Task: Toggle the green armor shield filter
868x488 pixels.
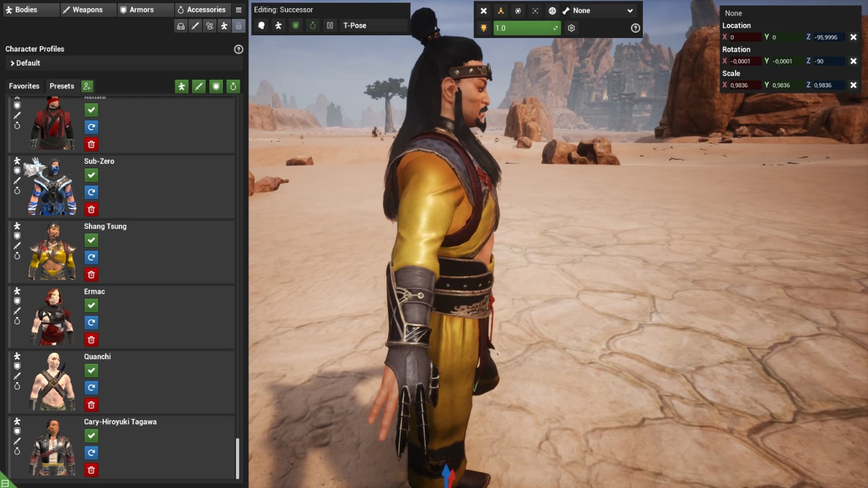Action: point(216,86)
